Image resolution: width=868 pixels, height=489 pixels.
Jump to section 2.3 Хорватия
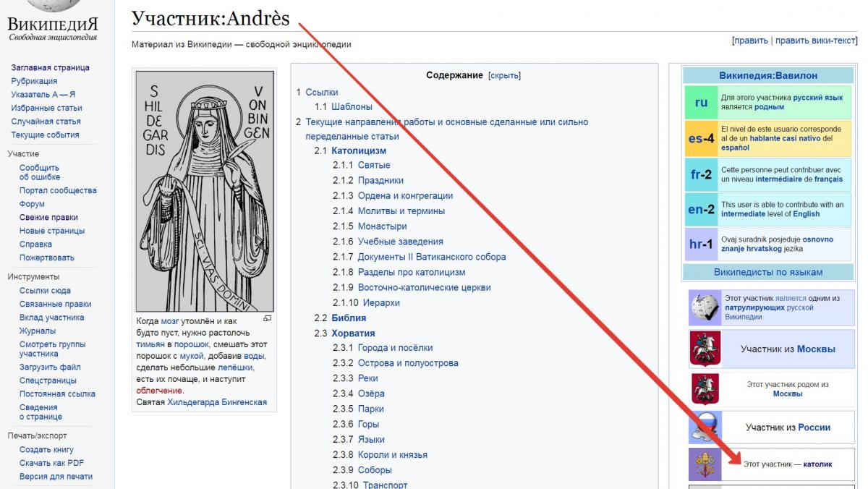pyautogui.click(x=353, y=333)
